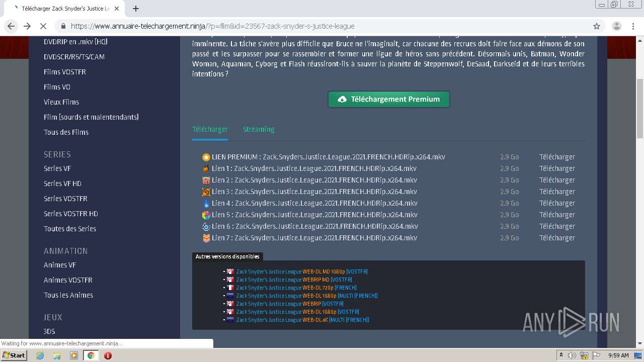This screenshot has width=644, height=362.
Task: Click the red Opera-style taskbar icon
Action: coord(108,355)
